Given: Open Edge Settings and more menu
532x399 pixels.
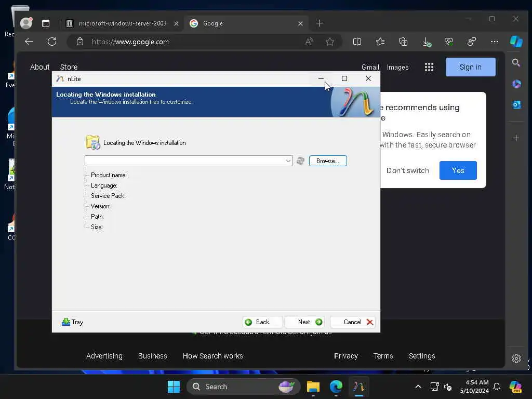Looking at the screenshot, I should 495,42.
